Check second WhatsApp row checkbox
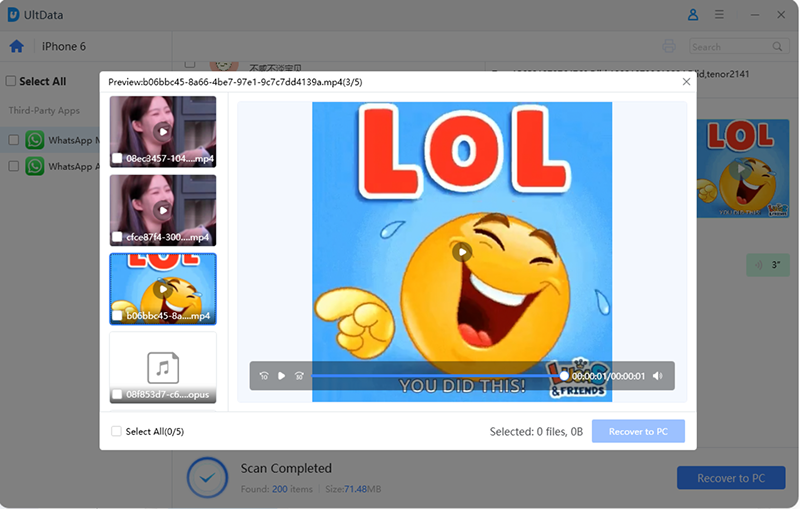Image resolution: width=800 pixels, height=509 pixels. (x=14, y=166)
